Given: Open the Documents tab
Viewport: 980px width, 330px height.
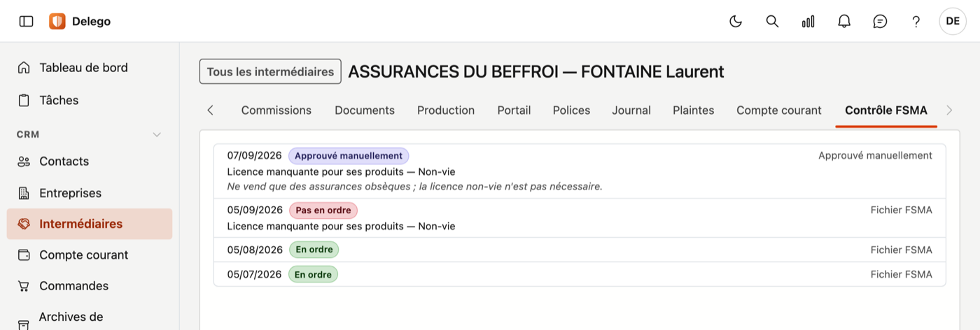Looking at the screenshot, I should (x=365, y=110).
